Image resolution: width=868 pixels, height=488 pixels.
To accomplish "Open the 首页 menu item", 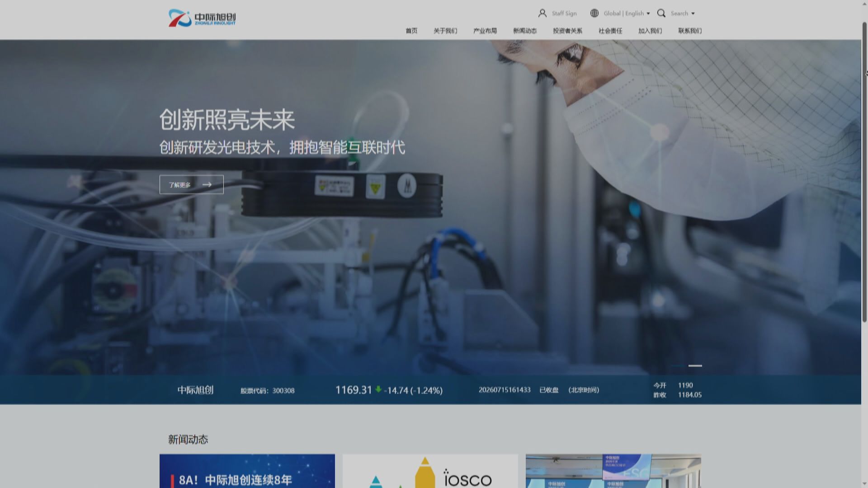I will 411,31.
